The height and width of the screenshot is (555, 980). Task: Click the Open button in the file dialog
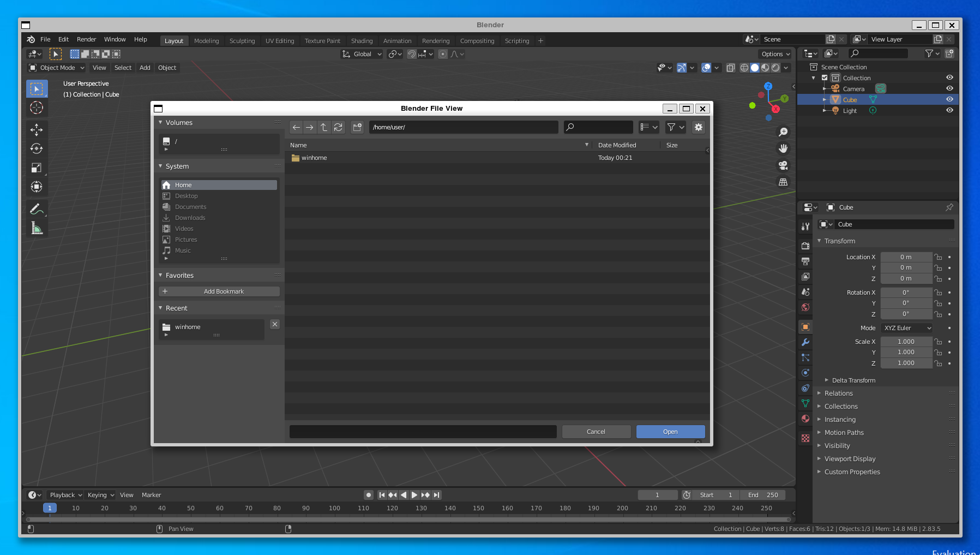(x=670, y=431)
